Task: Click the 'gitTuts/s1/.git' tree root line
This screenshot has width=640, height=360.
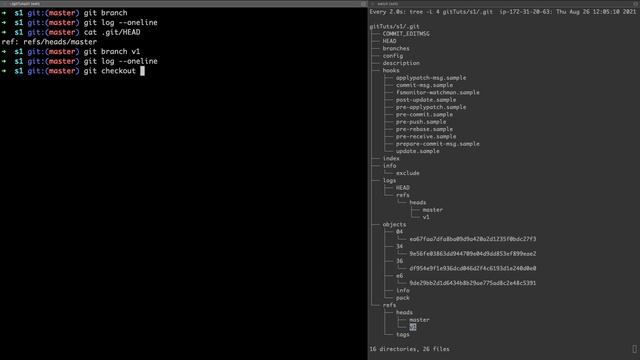Action: tap(394, 27)
